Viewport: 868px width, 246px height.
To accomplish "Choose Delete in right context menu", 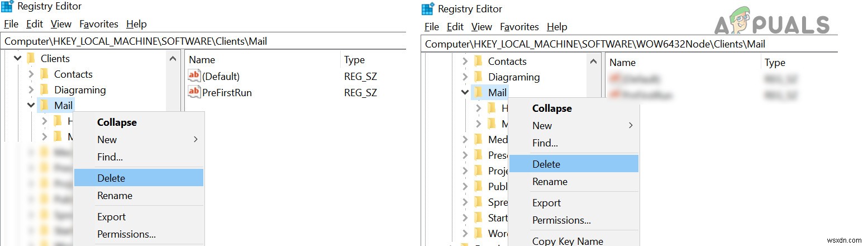I will click(x=574, y=164).
